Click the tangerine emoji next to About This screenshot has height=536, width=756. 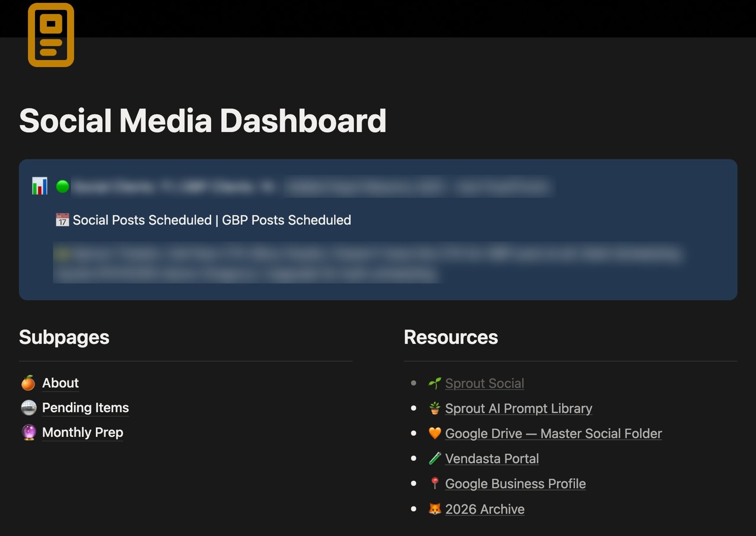click(x=28, y=383)
